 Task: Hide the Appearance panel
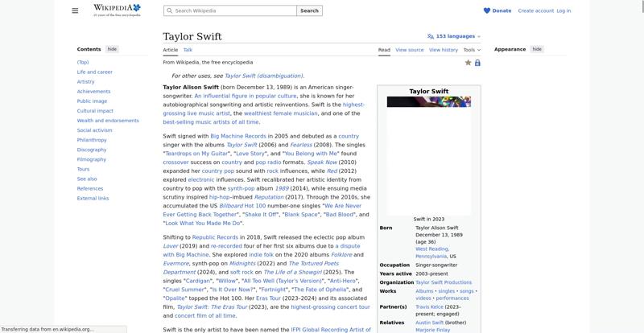(x=537, y=49)
